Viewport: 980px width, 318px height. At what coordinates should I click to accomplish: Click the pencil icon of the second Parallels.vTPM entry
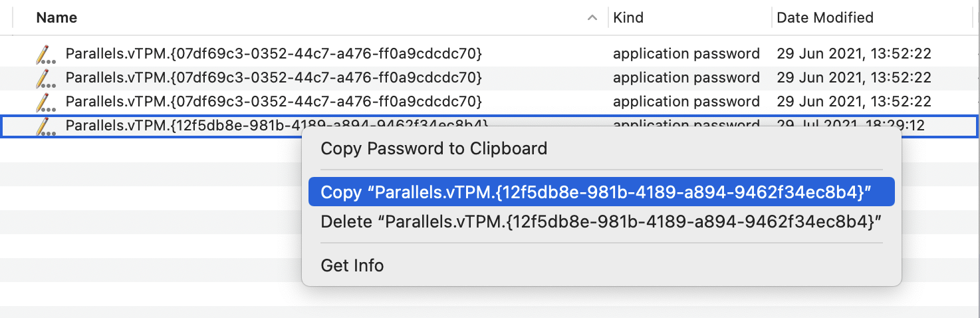pos(45,78)
